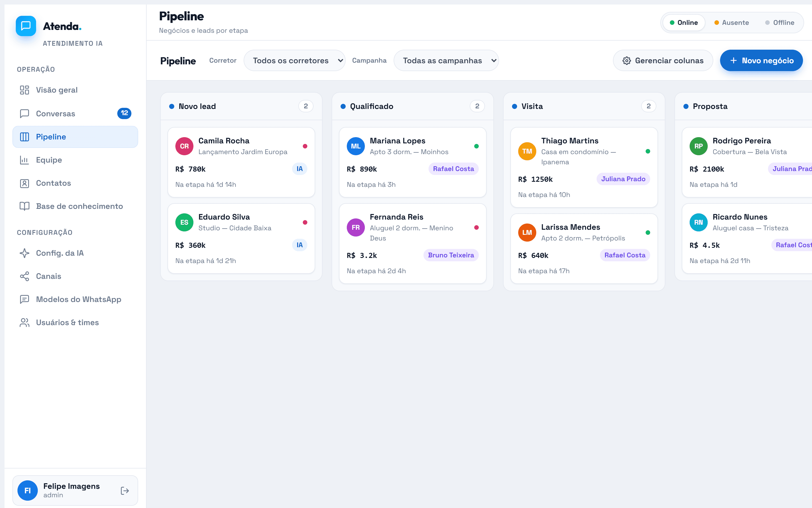The width and height of the screenshot is (812, 508).
Task: Go to Canais in the sidebar
Action: pos(75,276)
